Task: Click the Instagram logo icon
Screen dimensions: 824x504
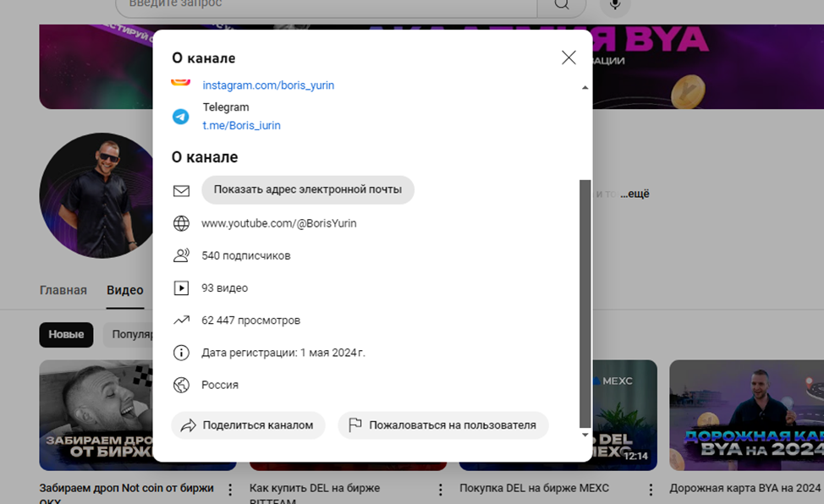Action: point(181,81)
